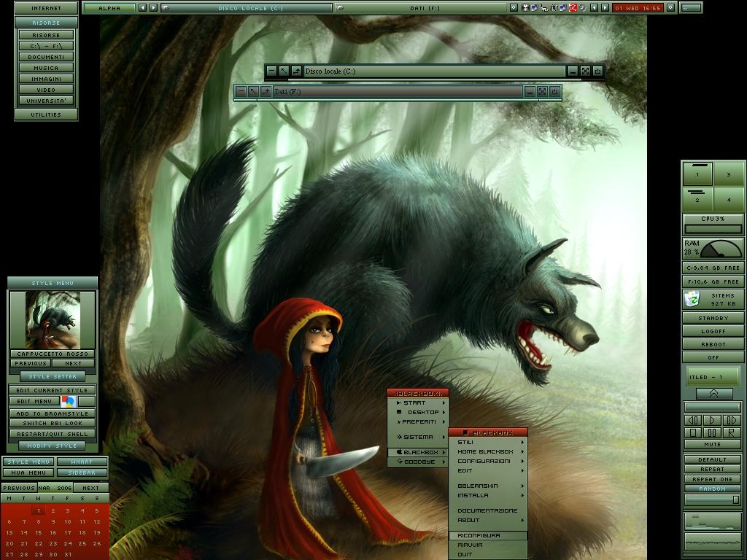Click the double up-arrow collapse button above the player
Image resolution: width=747 pixels, height=560 pixels.
[x=713, y=393]
